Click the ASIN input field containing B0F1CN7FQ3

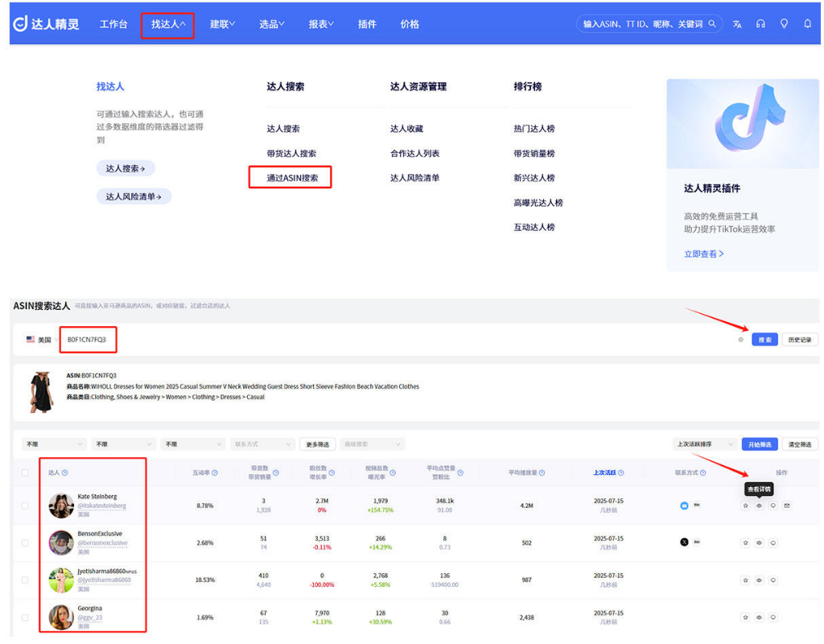pos(87,340)
